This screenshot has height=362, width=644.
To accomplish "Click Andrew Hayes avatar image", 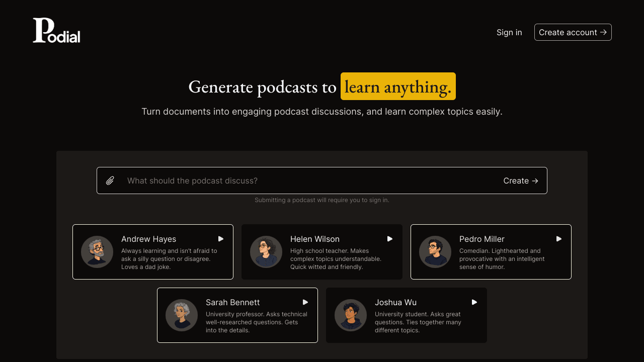I will (97, 252).
